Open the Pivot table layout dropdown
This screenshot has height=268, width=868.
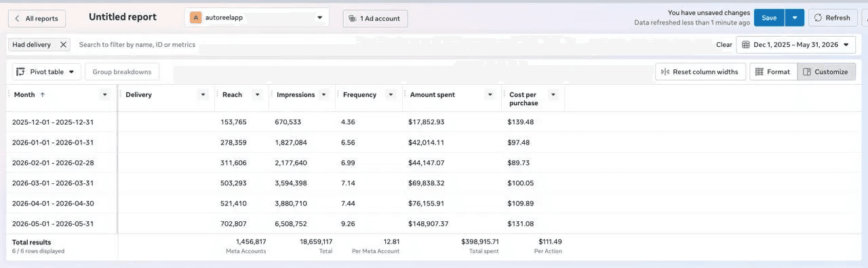point(47,72)
